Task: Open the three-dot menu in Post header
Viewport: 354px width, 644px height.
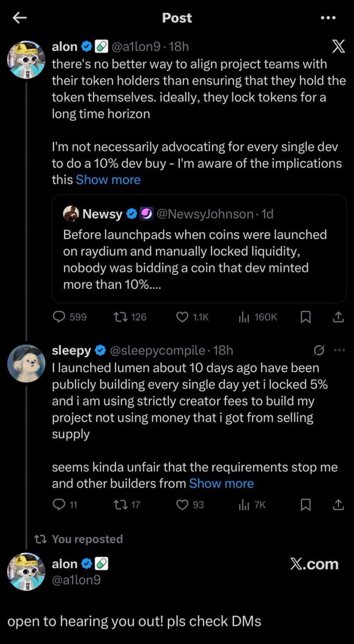Action: [x=327, y=18]
